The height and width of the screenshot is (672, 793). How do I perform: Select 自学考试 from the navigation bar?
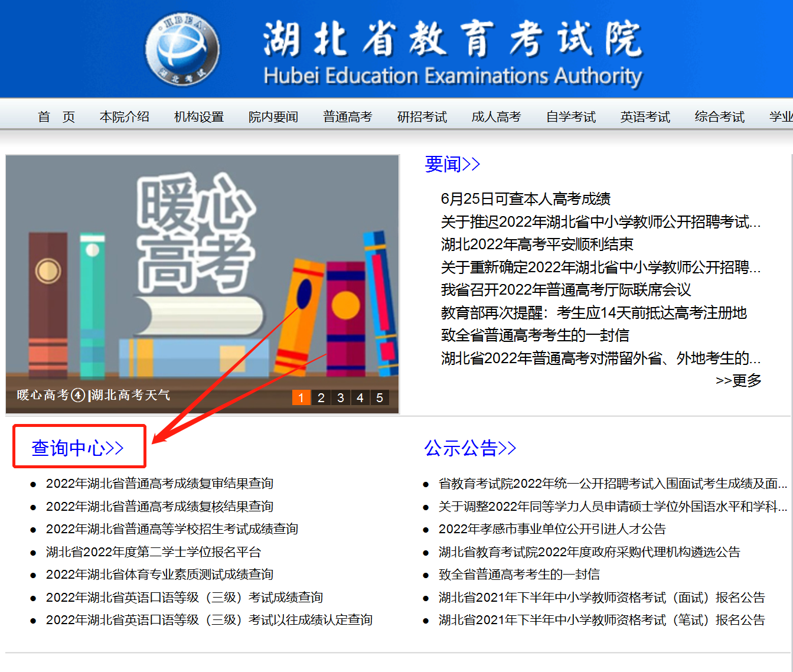(x=570, y=117)
